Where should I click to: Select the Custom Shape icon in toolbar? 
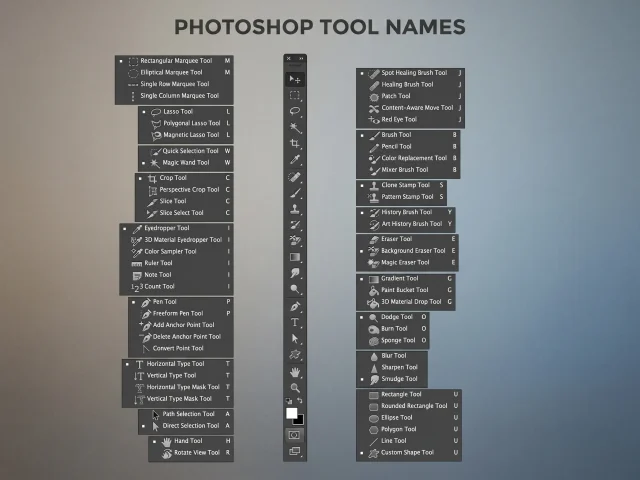[x=295, y=355]
